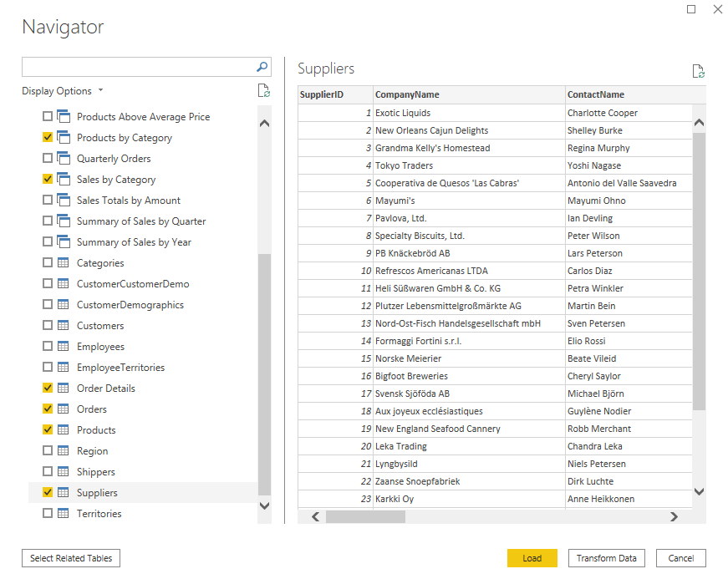Click the Load button
728x579 pixels.
coord(532,558)
